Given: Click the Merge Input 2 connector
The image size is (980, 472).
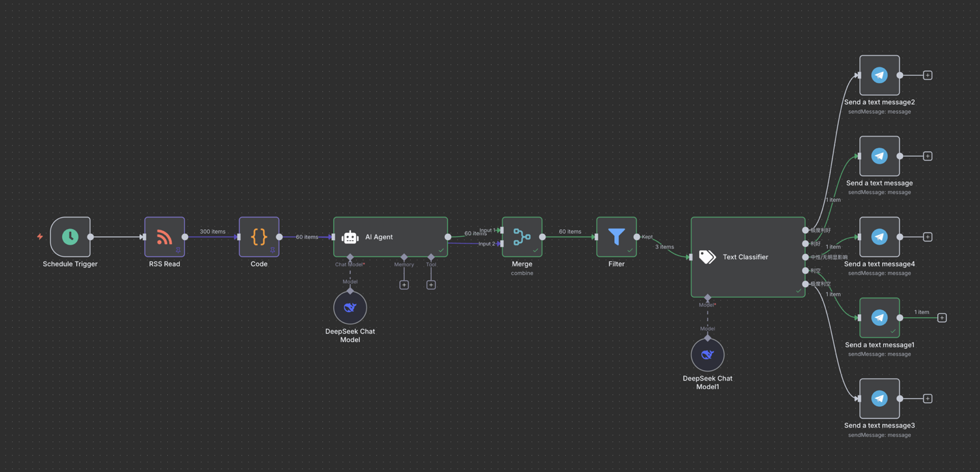Looking at the screenshot, I should click(x=502, y=244).
